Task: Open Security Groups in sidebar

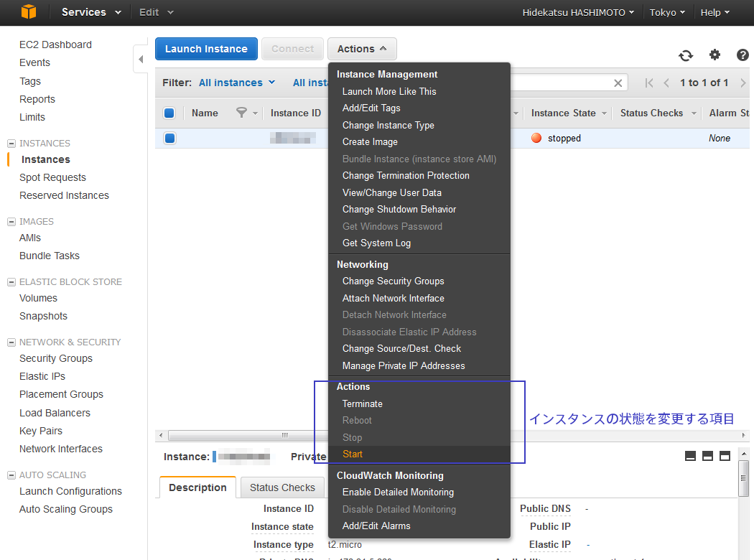Action: coord(56,358)
